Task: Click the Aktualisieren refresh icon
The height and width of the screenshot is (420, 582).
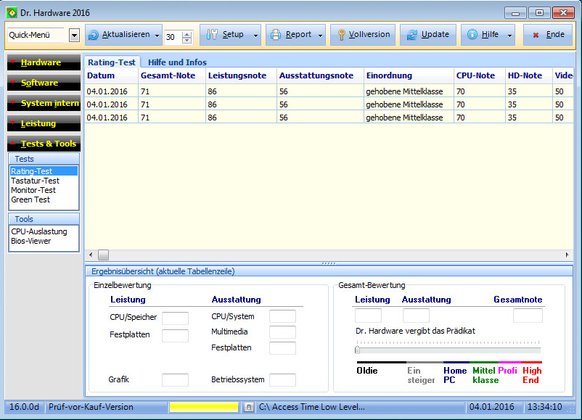Action: 93,35
